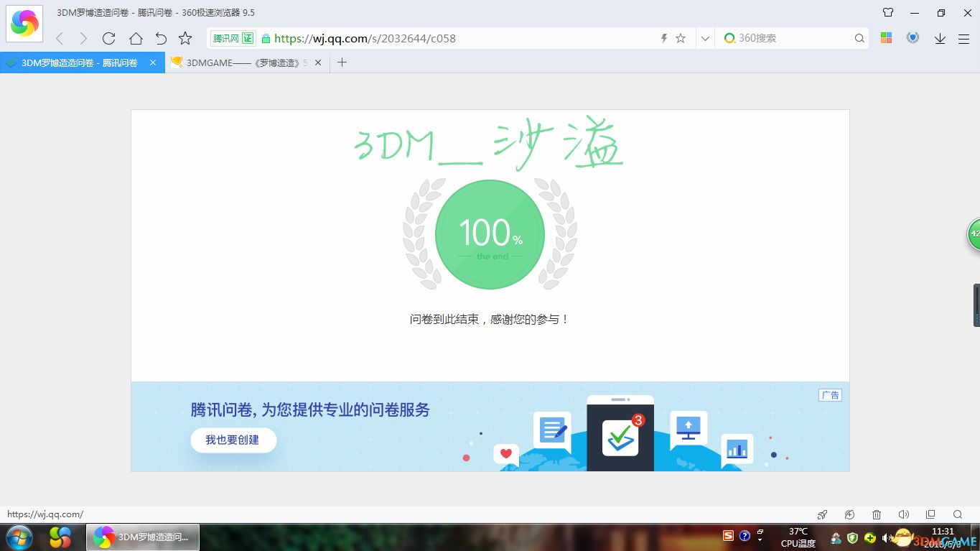Toggle page sound in the status bar
Image resolution: width=980 pixels, height=551 pixels.
click(x=903, y=514)
